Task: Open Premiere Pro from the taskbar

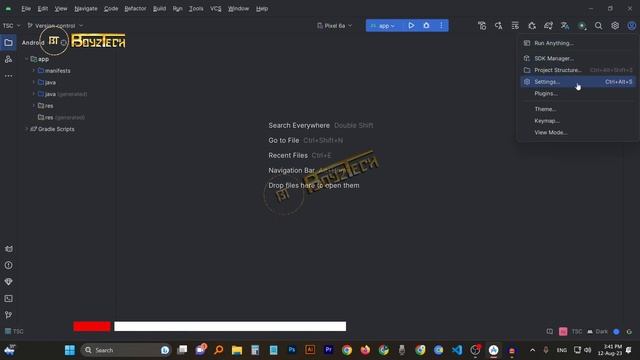Action: tap(328, 350)
